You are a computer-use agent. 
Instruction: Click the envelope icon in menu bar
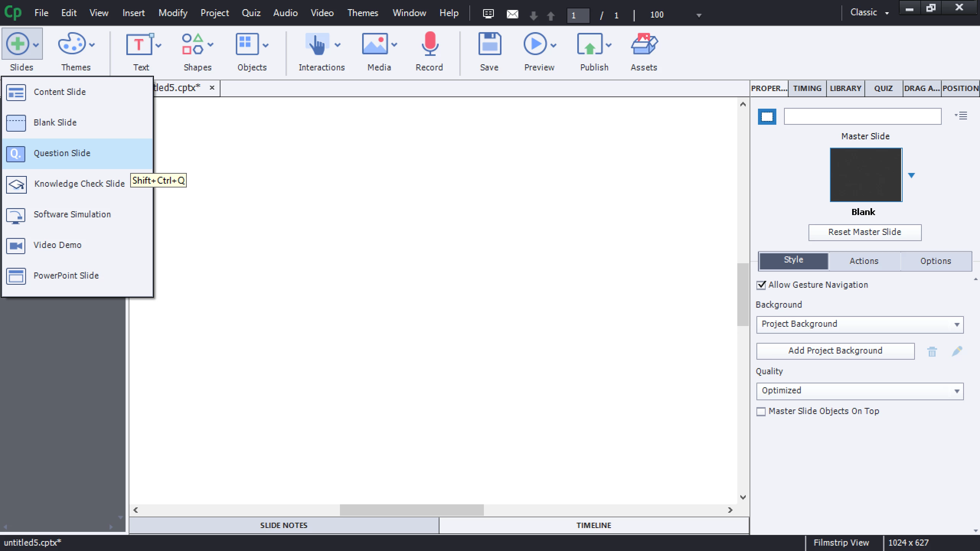512,15
